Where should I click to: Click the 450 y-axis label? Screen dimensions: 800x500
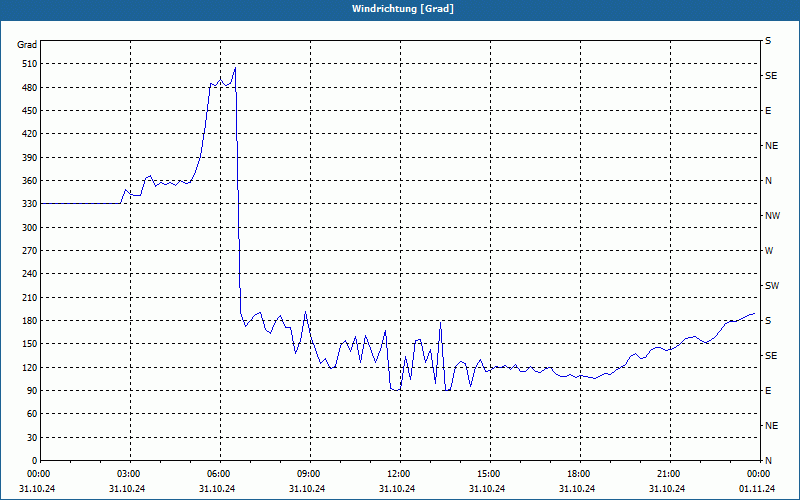[x=30, y=111]
